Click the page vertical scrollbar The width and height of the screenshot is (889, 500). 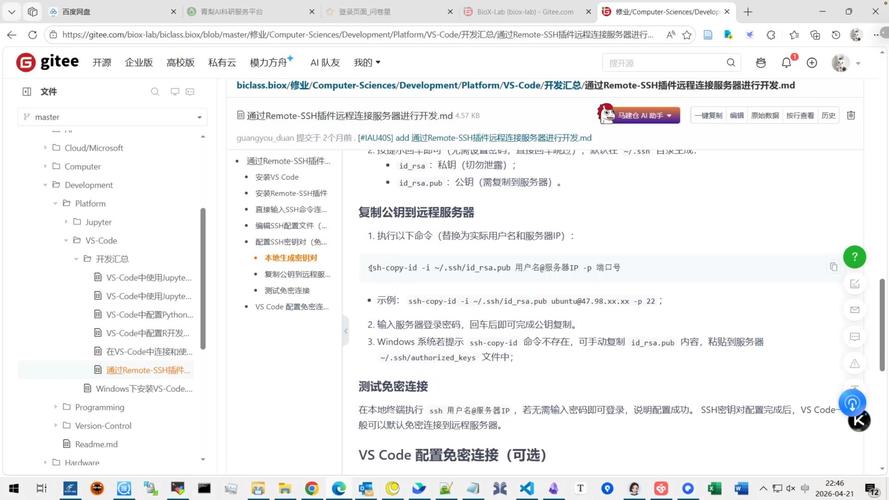pyautogui.click(x=882, y=325)
